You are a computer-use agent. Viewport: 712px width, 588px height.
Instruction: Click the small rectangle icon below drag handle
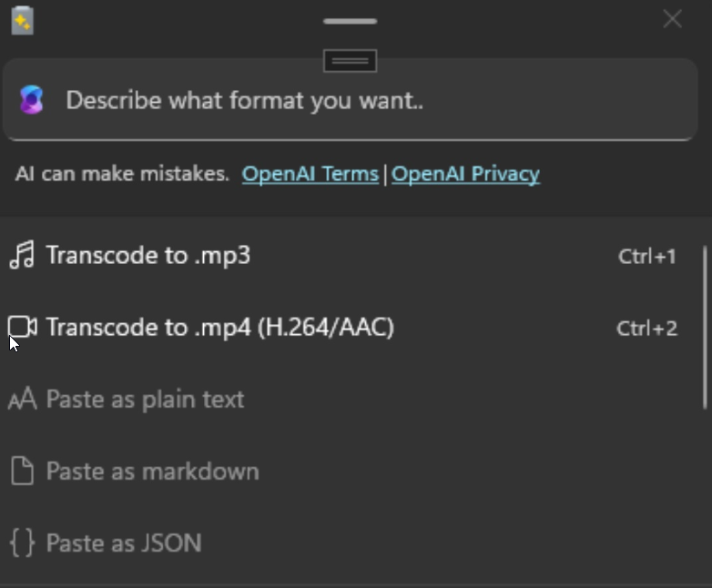click(350, 61)
